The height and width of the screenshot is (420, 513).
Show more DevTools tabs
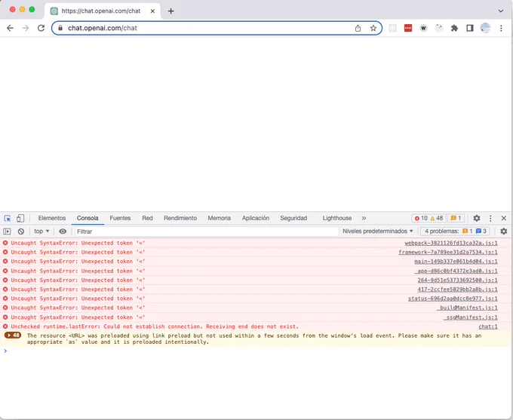coord(364,218)
